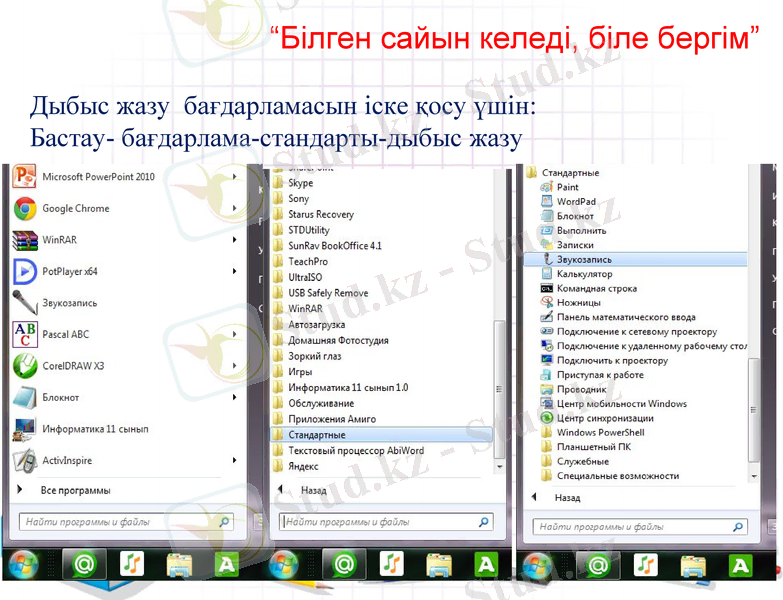Screen dimensions: 783x600
Task: Open USB Safely Remove folder
Action: pos(321,293)
